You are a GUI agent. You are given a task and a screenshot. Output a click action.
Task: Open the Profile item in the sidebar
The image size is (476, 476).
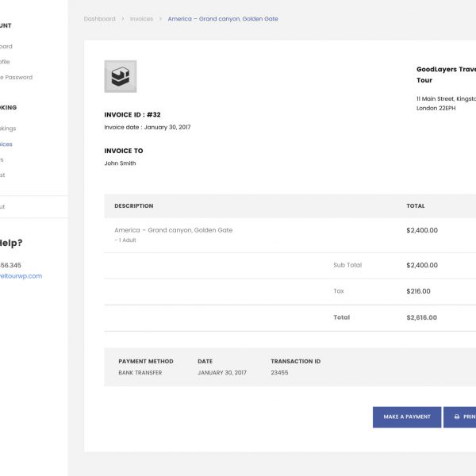pyautogui.click(x=6, y=61)
